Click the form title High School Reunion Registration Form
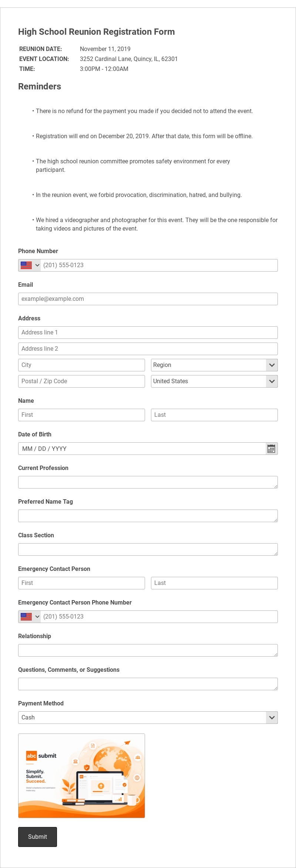Viewport: 296px width, 868px height. pyautogui.click(x=97, y=32)
